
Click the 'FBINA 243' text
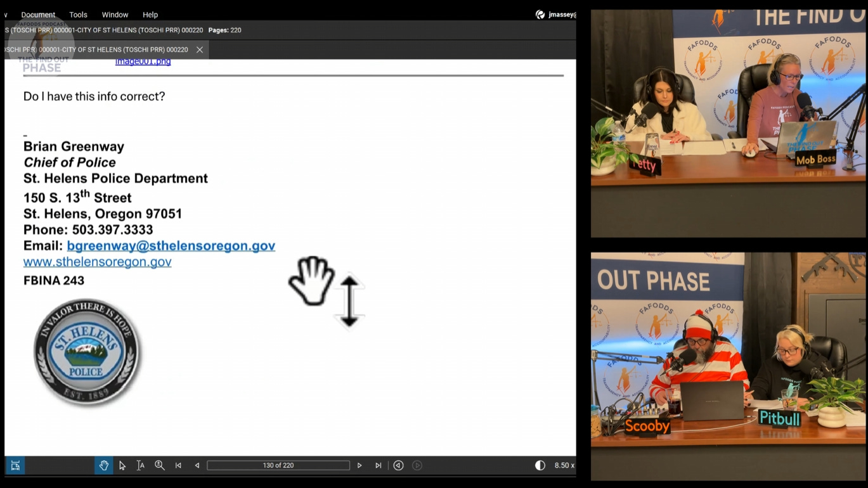(54, 280)
